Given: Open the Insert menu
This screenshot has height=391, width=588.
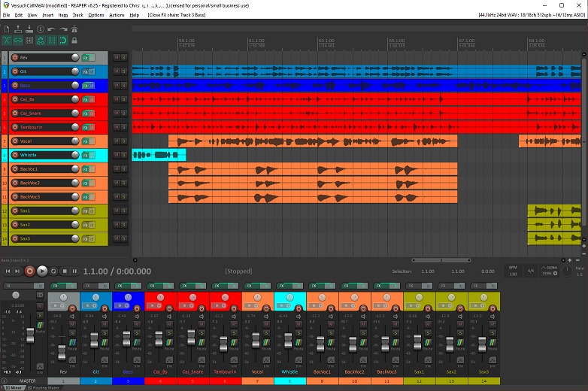Looking at the screenshot, I should pos(47,15).
